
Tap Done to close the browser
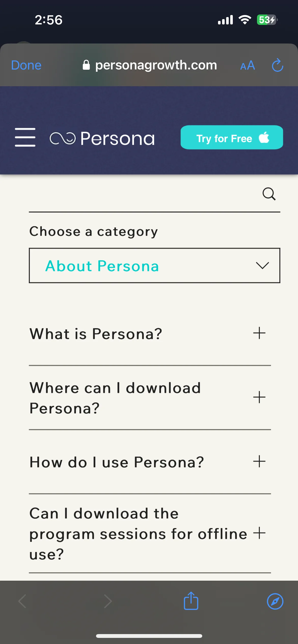26,65
